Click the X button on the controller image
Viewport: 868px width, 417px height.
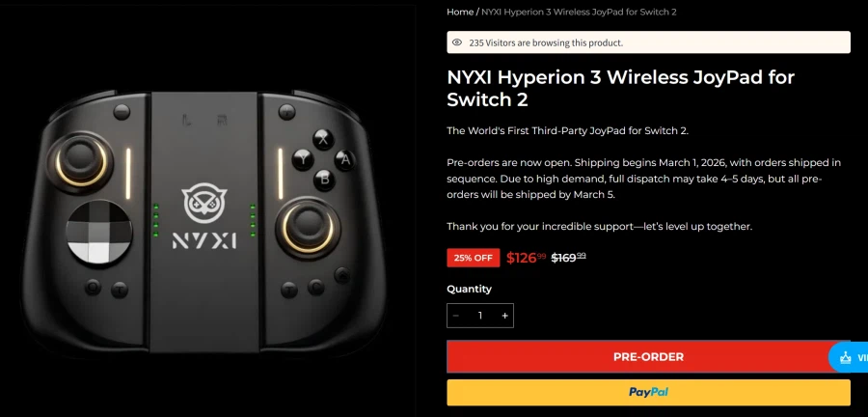pos(323,140)
